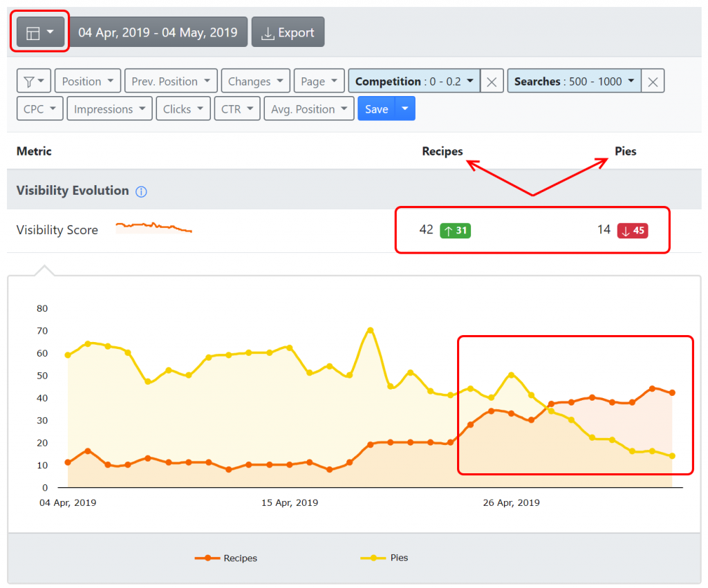708x588 pixels.
Task: Expand the Clicks filter dropdown
Action: point(183,108)
